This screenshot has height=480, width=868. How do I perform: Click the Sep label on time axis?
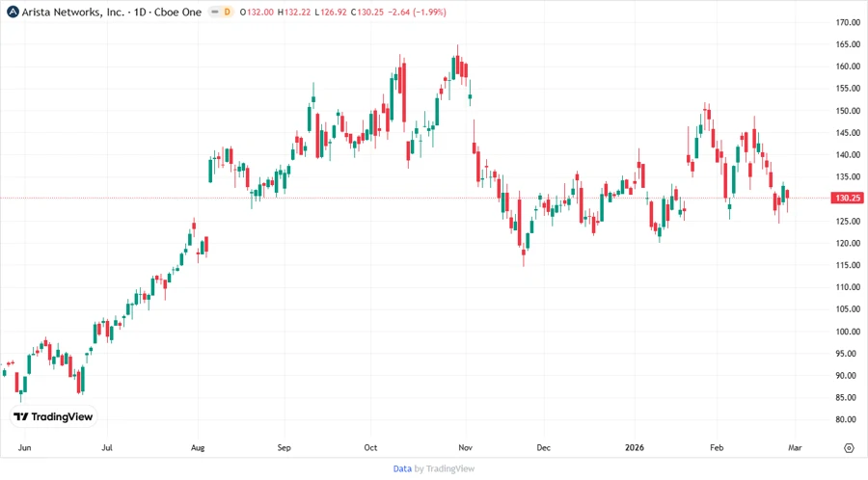(x=284, y=447)
